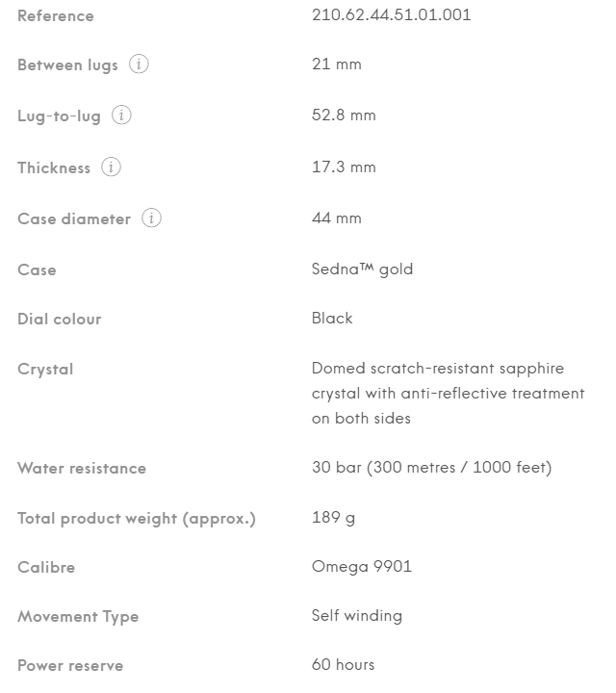The width and height of the screenshot is (616, 693).
Task: Select the Dial colour label
Action: click(x=59, y=319)
